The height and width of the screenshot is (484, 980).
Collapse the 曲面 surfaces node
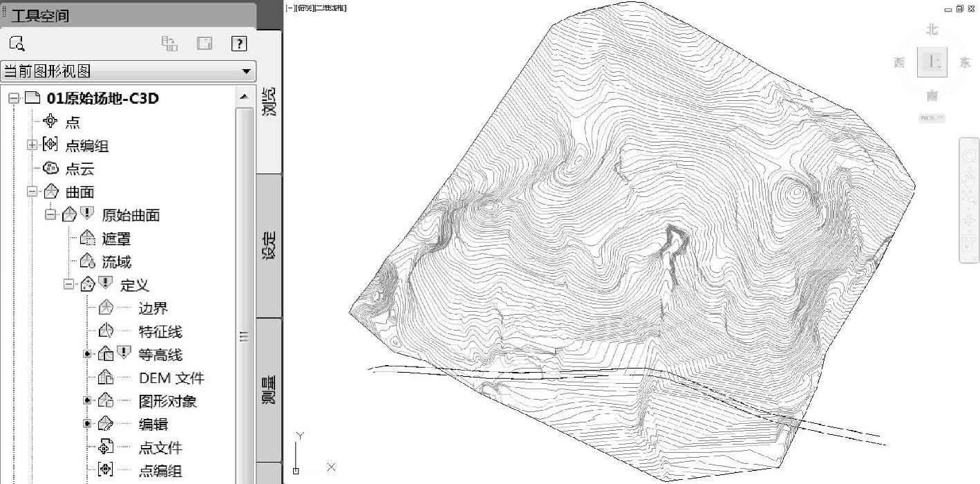tap(32, 192)
